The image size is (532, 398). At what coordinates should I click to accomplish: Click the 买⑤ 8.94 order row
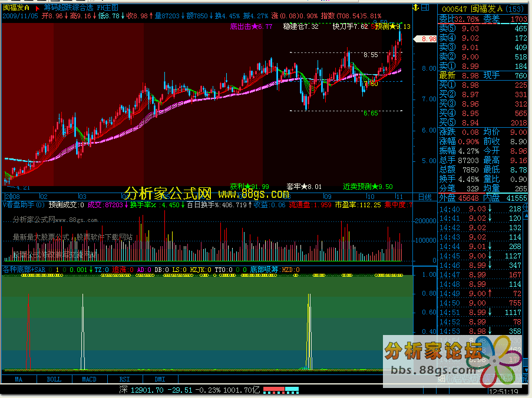coord(483,122)
